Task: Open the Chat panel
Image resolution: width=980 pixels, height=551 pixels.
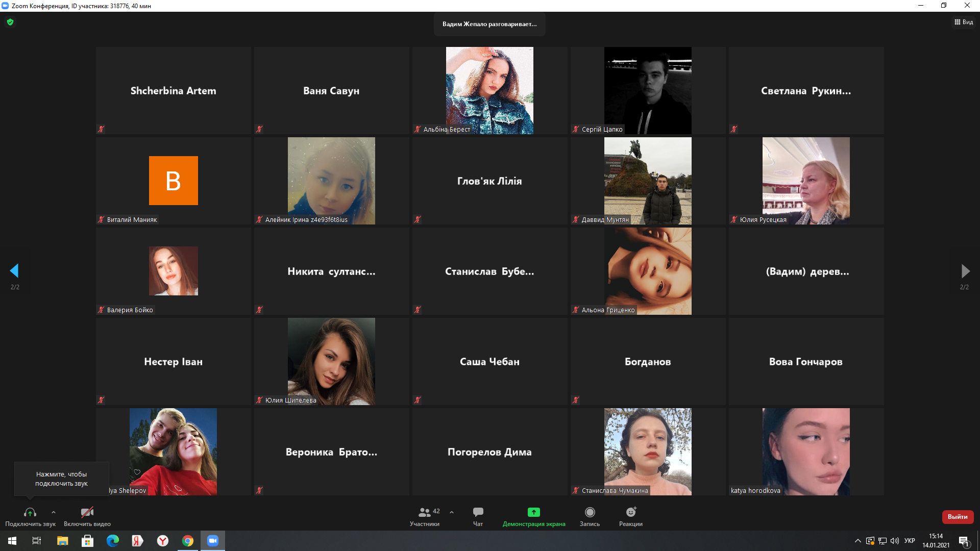Action: coord(478,512)
